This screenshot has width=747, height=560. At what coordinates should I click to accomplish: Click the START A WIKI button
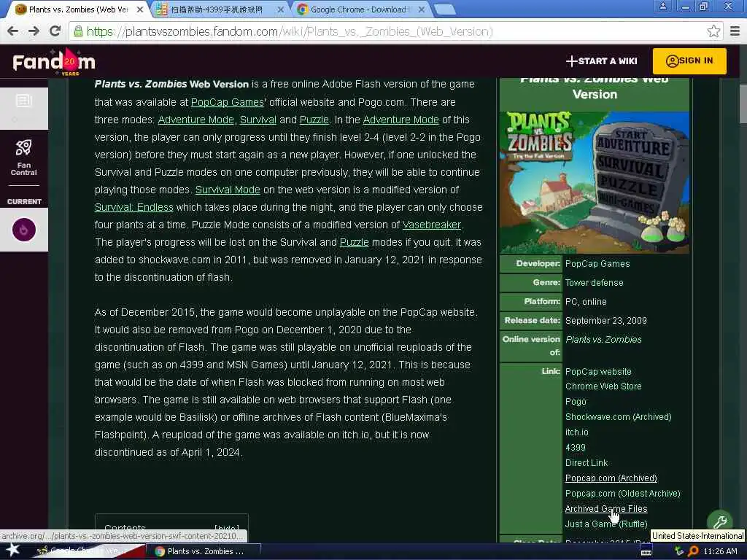[601, 61]
